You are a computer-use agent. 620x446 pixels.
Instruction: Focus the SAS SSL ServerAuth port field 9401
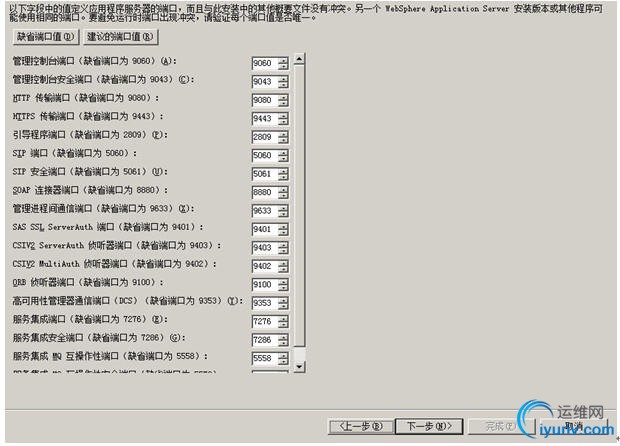pyautogui.click(x=265, y=229)
